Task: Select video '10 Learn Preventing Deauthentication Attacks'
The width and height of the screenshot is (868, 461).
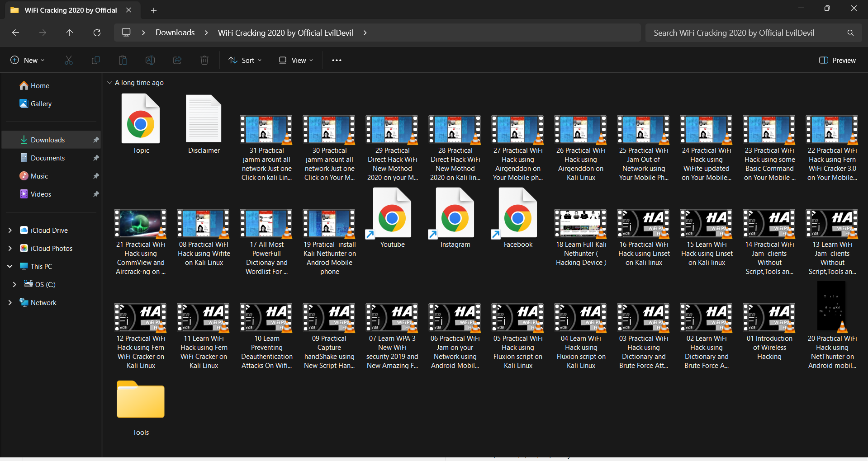Action: click(x=266, y=336)
